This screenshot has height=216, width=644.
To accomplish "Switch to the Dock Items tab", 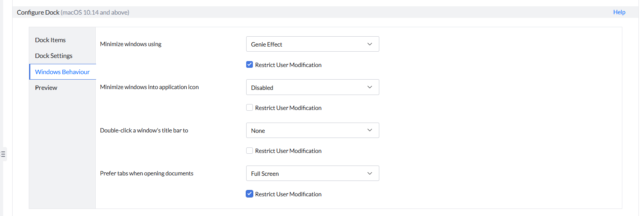I will pyautogui.click(x=50, y=40).
